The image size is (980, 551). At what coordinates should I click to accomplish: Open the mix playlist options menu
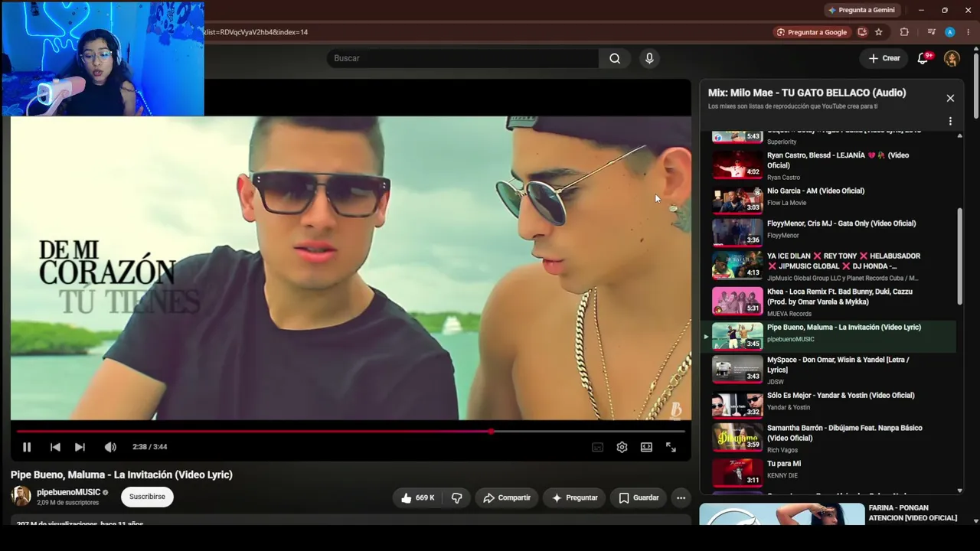950,121
